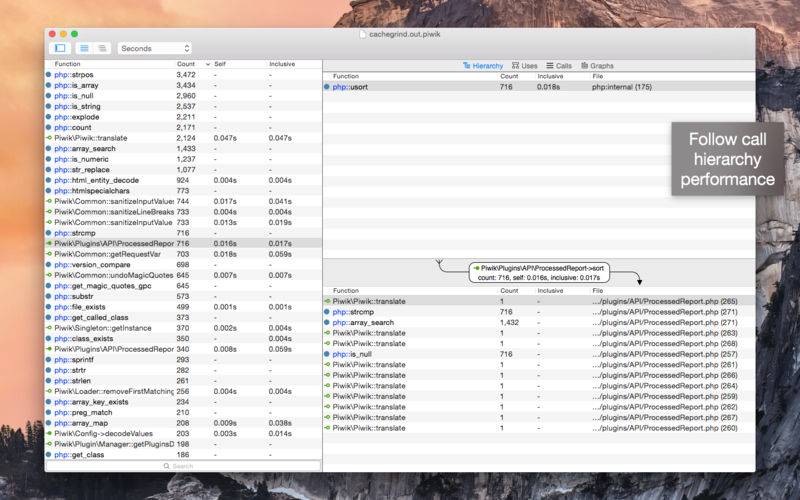Click the Graphs tab chart icon
The width and height of the screenshot is (800, 500).
point(584,66)
